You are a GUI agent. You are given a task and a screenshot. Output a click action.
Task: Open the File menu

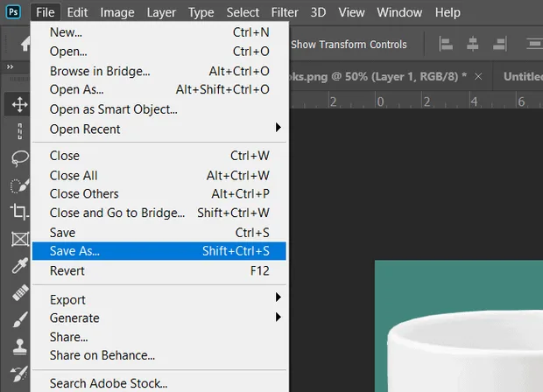click(x=45, y=12)
